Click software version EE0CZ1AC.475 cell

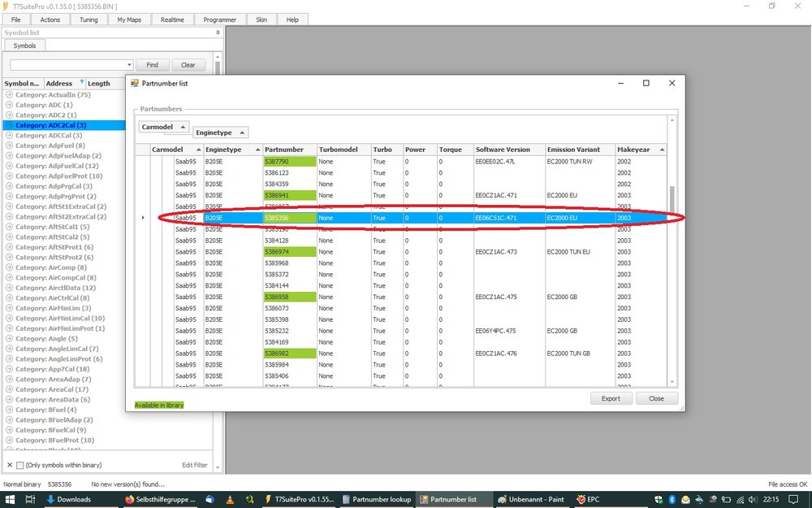point(509,297)
